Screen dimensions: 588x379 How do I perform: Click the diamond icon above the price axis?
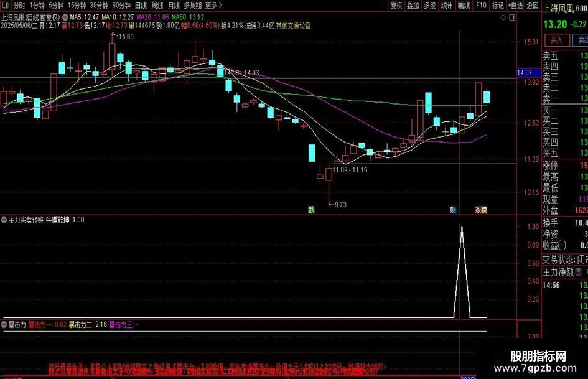click(x=503, y=17)
